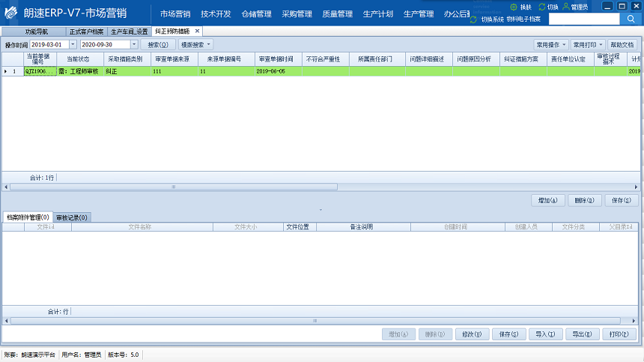Image resolution: width=644 pixels, height=362 pixels.
Task: Click the blue search button in title bar
Action: click(x=629, y=19)
